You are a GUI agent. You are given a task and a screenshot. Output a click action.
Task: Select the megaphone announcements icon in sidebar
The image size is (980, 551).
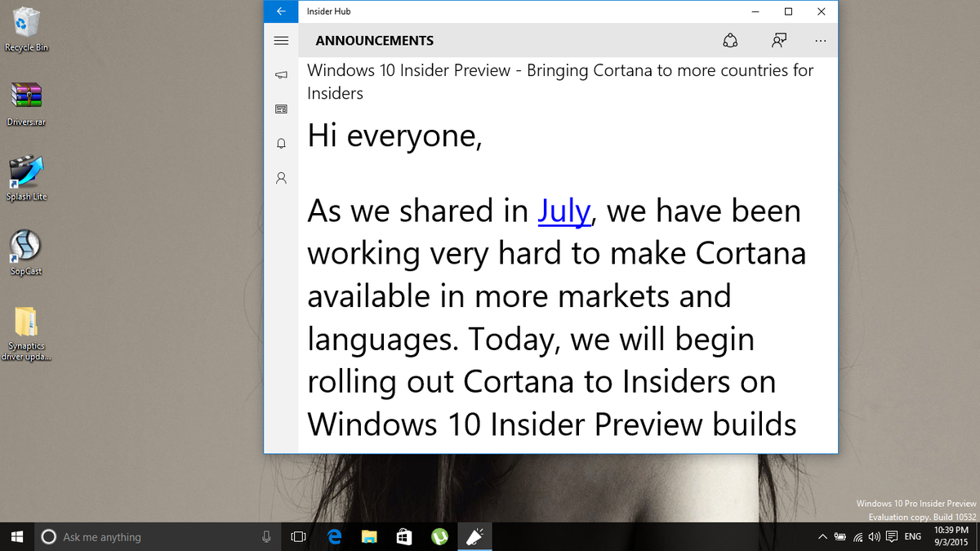pos(281,75)
